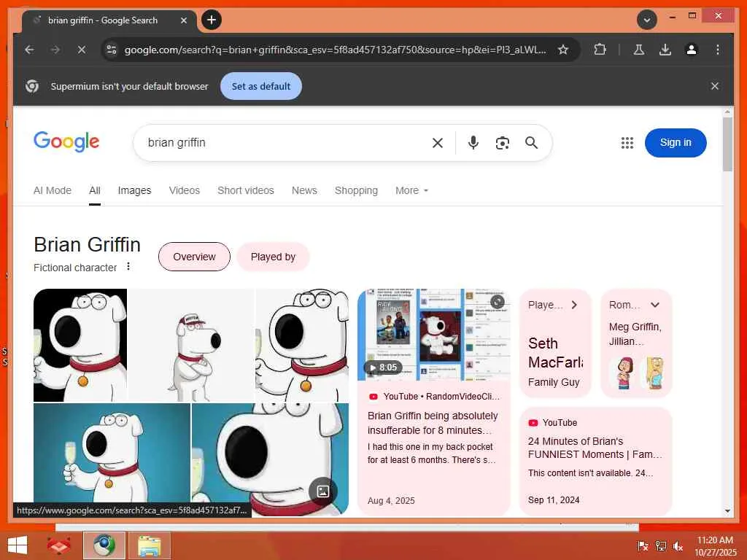Click the browser back arrow
The height and width of the screenshot is (560, 747).
29,50
